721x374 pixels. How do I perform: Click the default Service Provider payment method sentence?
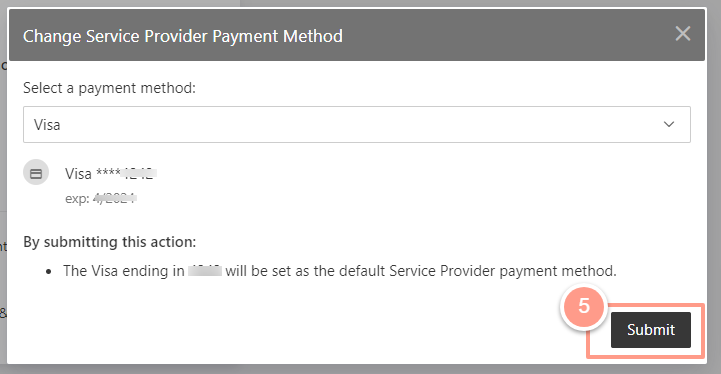[x=340, y=271]
